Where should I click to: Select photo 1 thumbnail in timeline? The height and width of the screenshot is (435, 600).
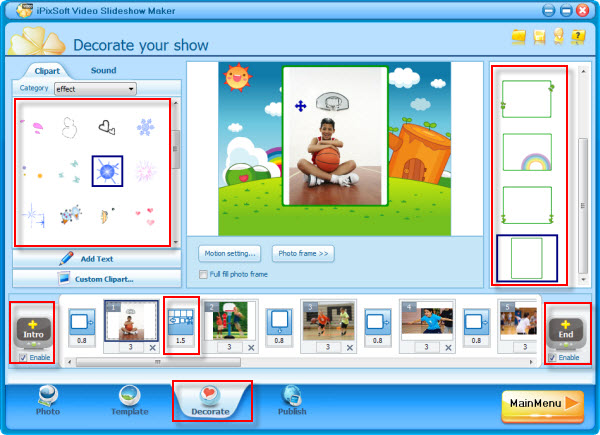[x=131, y=321]
